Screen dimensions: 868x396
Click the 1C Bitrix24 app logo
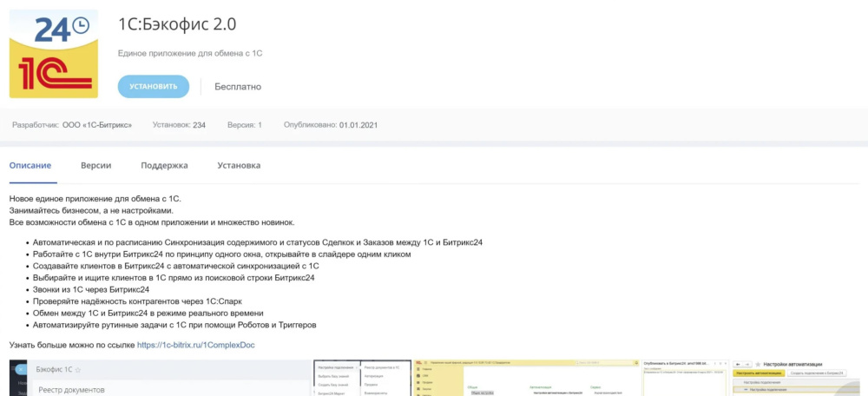(54, 54)
